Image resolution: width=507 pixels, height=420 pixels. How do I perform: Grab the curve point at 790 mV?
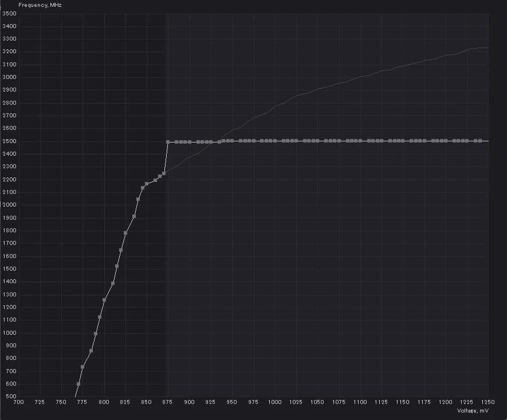[x=96, y=334]
